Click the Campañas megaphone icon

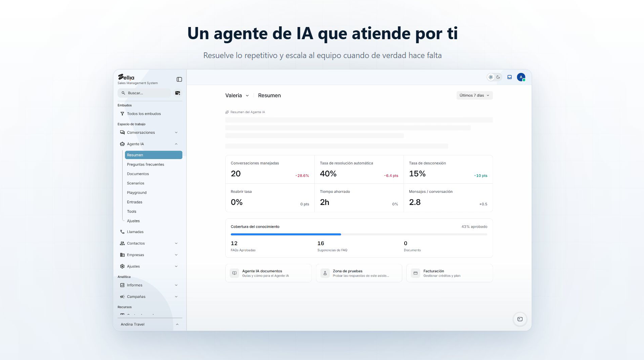point(122,297)
